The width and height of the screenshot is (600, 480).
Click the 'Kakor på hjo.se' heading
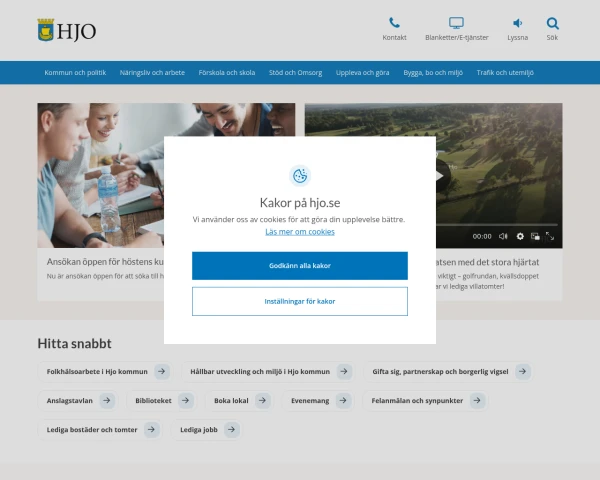pos(300,202)
